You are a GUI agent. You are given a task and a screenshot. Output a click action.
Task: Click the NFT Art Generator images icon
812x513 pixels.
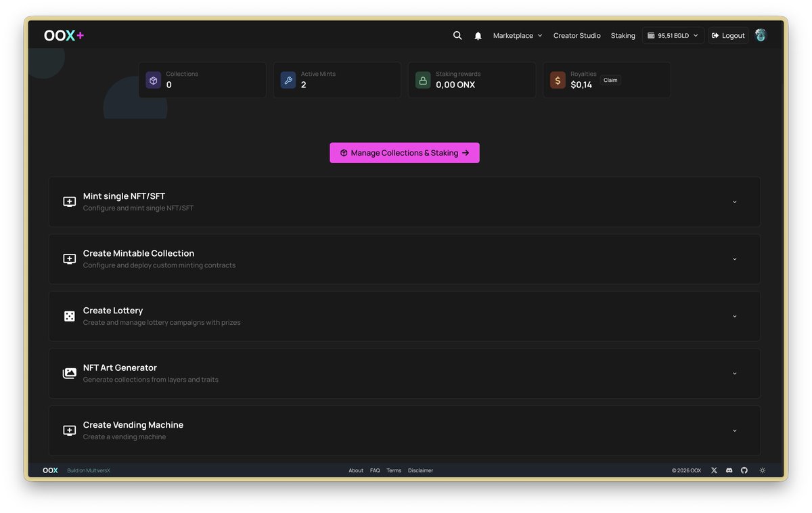[69, 374]
